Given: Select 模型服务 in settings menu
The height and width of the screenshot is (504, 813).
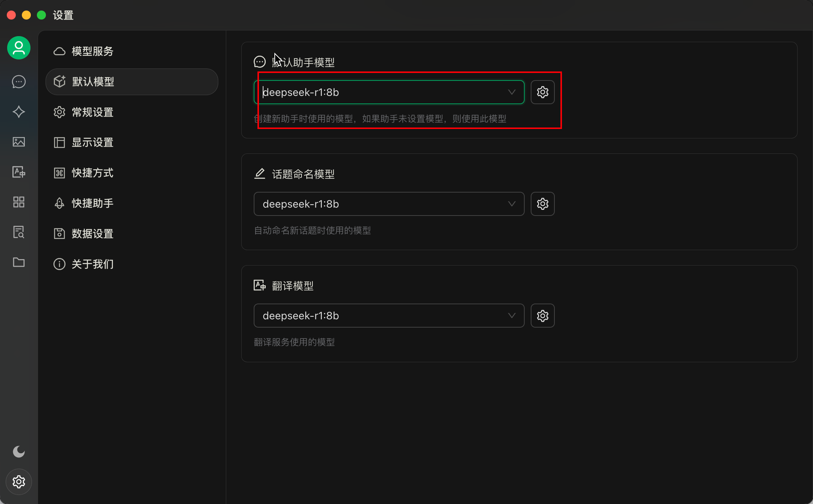Looking at the screenshot, I should (92, 51).
